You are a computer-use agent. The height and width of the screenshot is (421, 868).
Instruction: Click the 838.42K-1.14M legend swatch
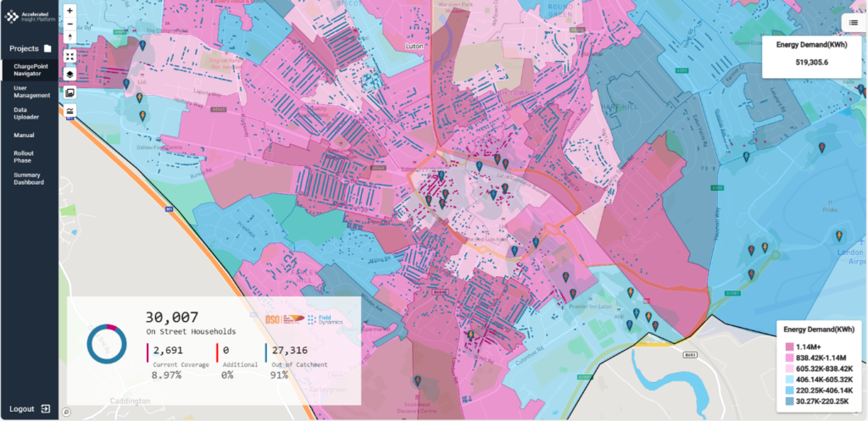tap(789, 358)
